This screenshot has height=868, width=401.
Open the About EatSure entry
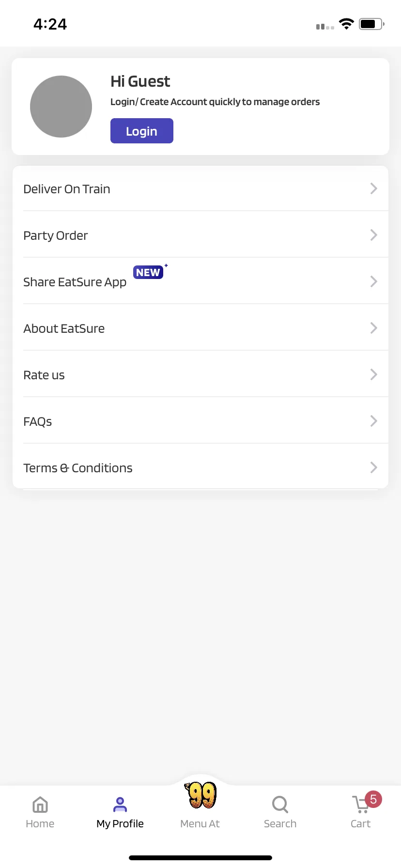click(x=200, y=328)
